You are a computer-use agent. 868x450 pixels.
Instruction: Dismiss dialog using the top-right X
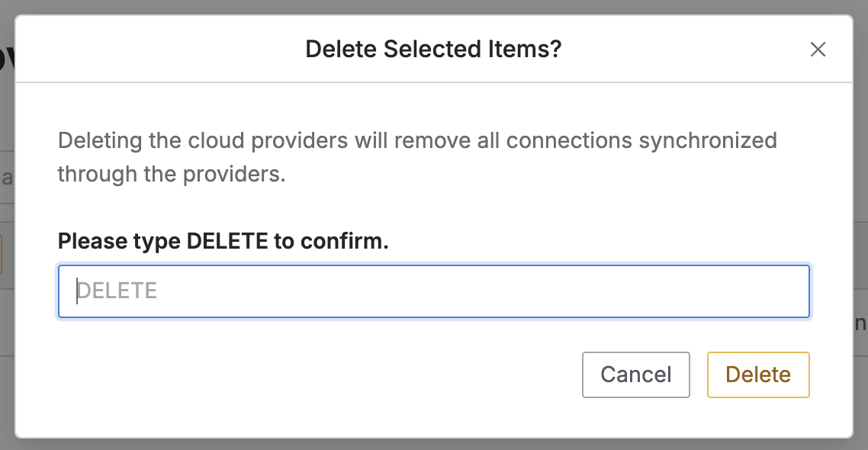[x=818, y=50]
